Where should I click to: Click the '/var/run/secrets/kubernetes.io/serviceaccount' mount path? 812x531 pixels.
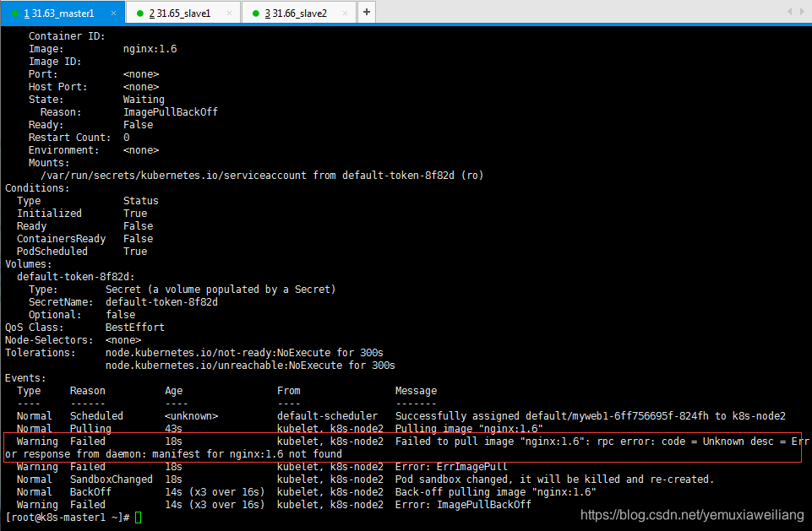coord(173,176)
